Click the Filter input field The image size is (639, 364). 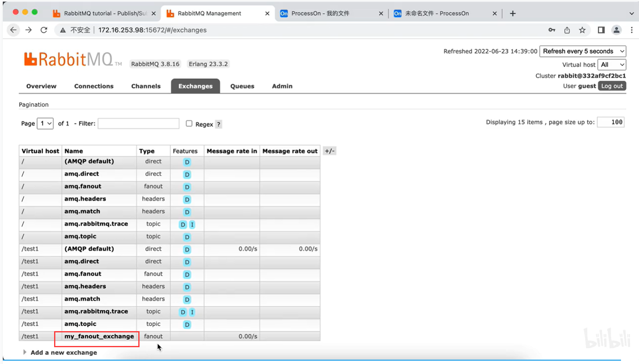click(x=138, y=123)
